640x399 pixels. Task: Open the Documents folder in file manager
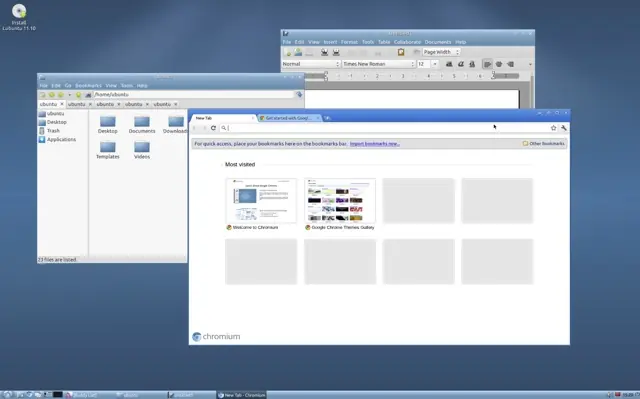coord(142,124)
